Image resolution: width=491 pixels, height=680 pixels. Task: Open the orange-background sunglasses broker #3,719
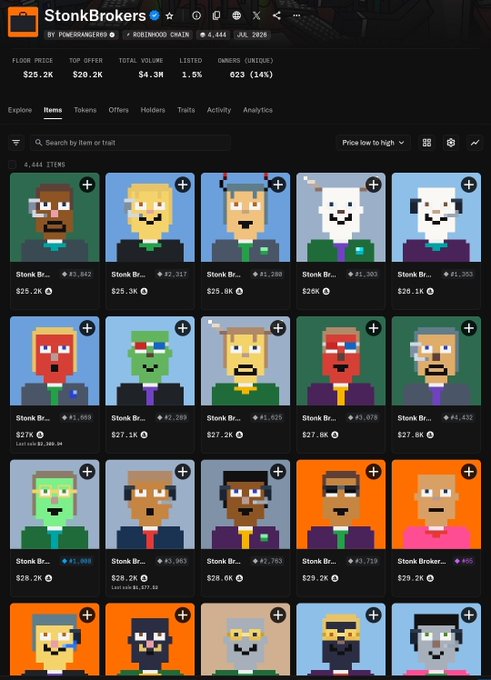point(341,504)
